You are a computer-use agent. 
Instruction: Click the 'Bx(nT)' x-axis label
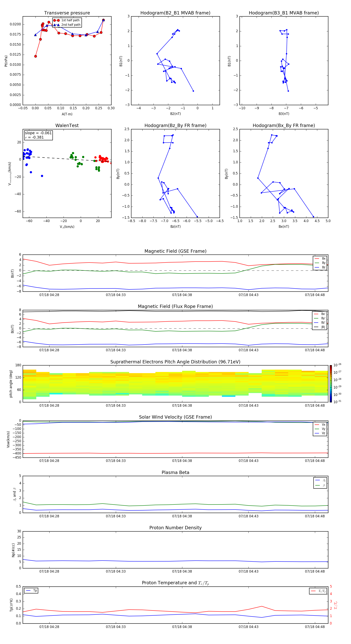284,227
